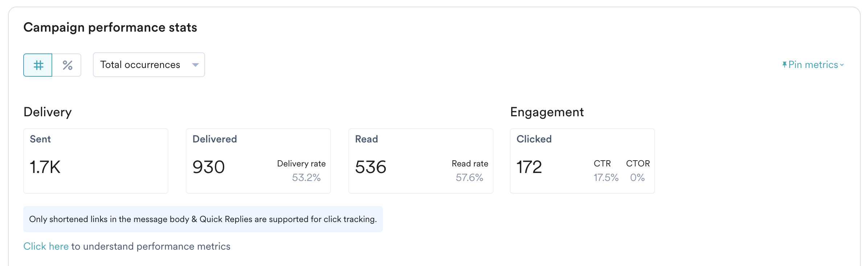
Task: Click the 57.6% read rate value
Action: tap(469, 177)
